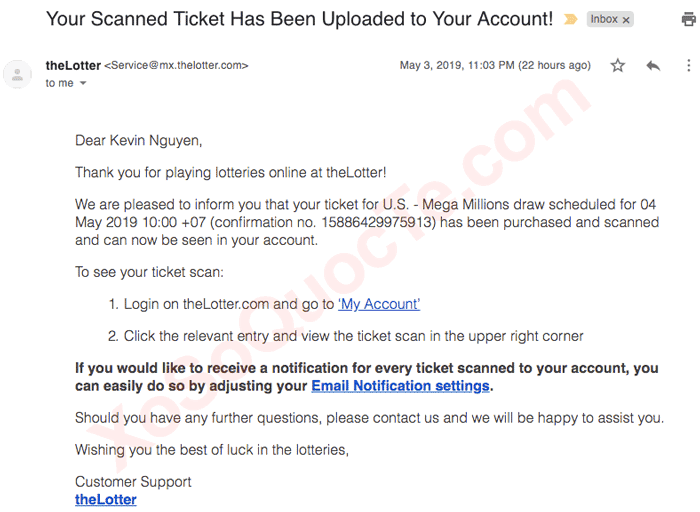Toggle the yellow importance marker

[571, 19]
